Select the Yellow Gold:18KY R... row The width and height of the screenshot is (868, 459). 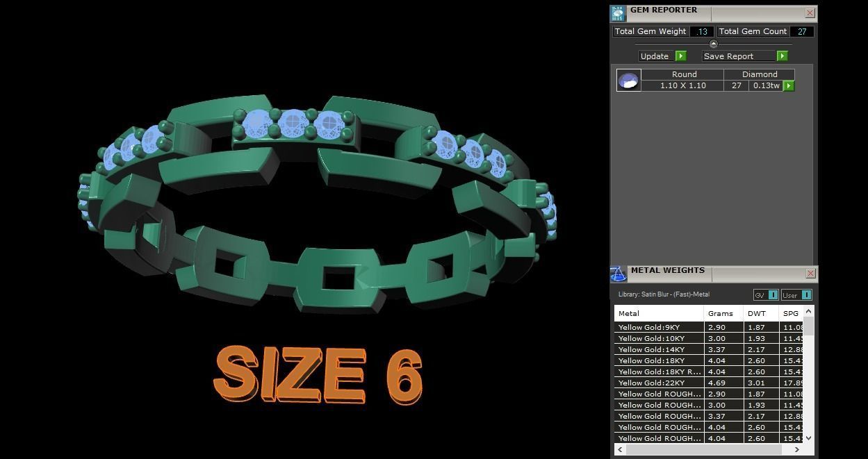(708, 372)
